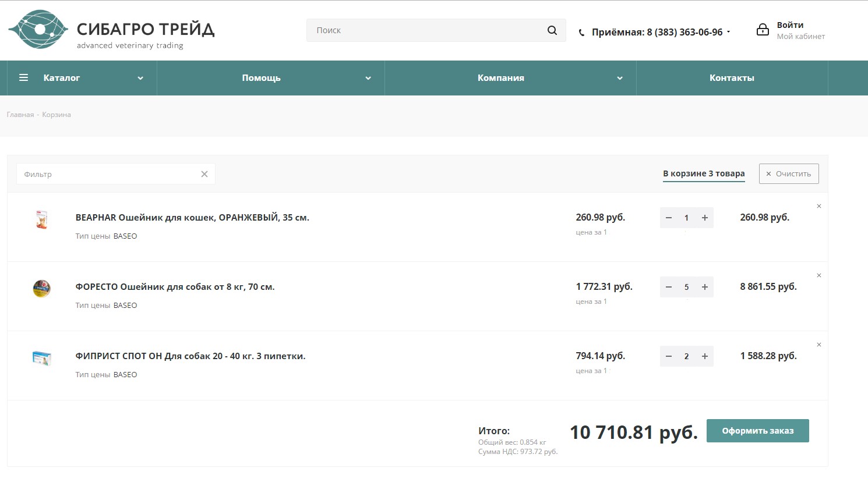
Task: Click the Войти login link
Action: point(790,25)
